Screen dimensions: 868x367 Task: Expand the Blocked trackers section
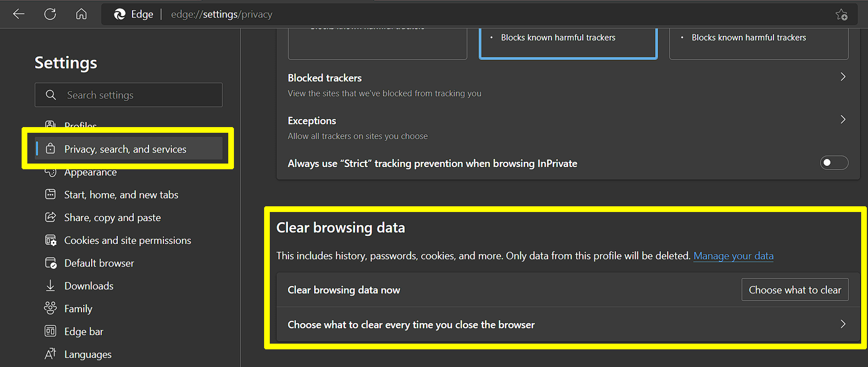point(843,76)
